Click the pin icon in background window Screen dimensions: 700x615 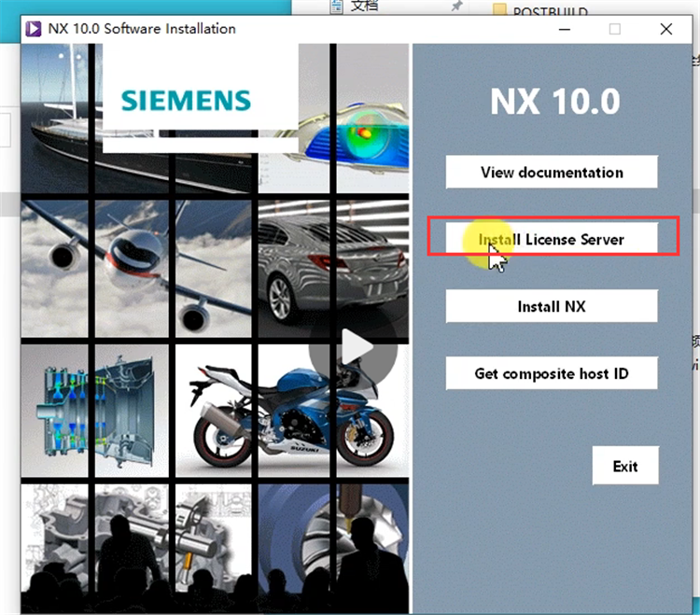coord(456,6)
